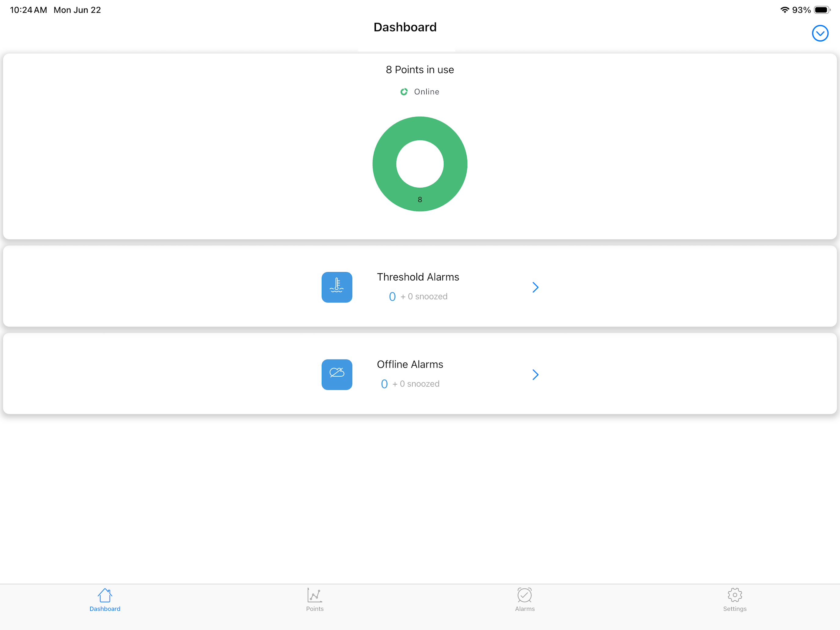
Task: Tap the Threshold Alarms thermometer icon
Action: coord(337,287)
